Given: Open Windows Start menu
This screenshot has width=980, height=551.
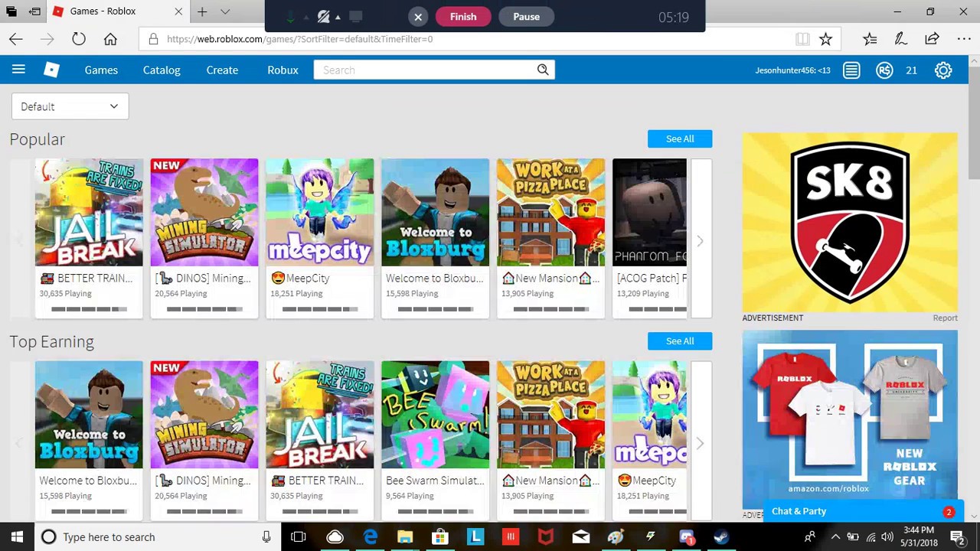Looking at the screenshot, I should pyautogui.click(x=17, y=537).
